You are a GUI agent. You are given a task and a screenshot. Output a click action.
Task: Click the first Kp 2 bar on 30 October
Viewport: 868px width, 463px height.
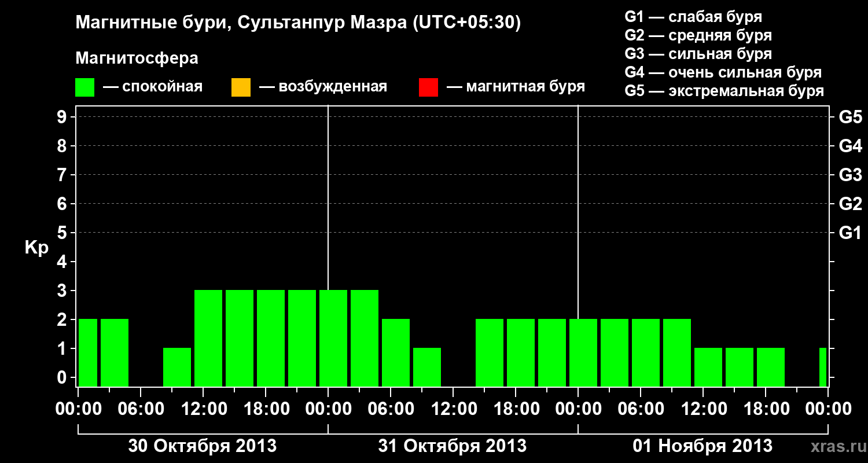click(x=88, y=352)
